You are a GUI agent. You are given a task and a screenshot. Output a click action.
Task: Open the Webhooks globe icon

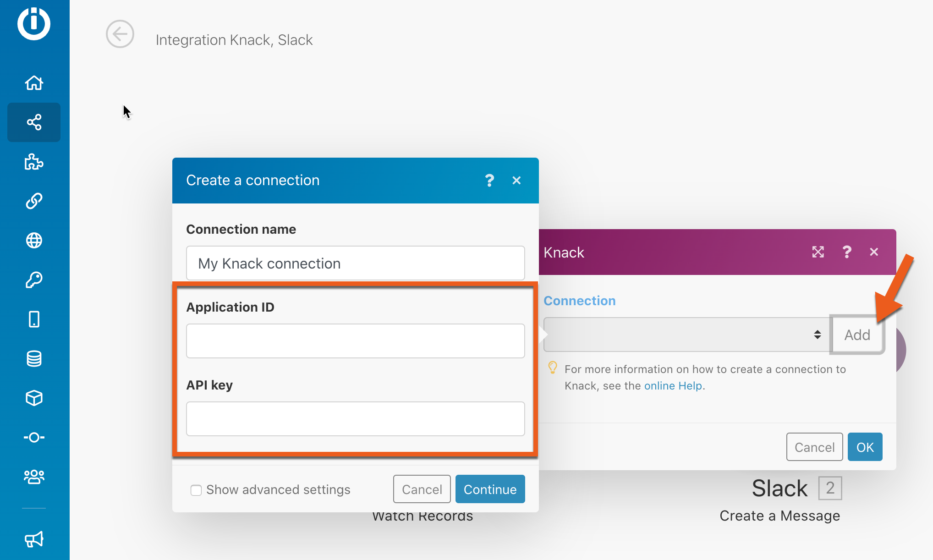pyautogui.click(x=34, y=240)
